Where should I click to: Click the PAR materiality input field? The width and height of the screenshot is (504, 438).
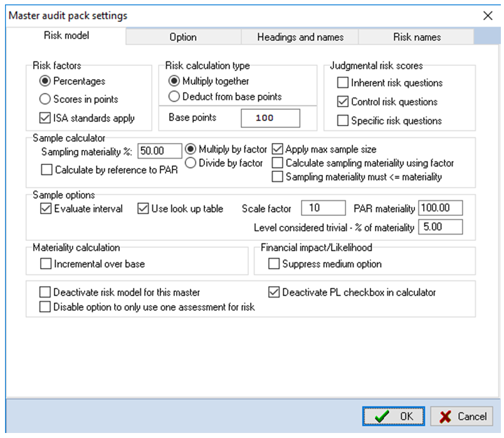(441, 208)
